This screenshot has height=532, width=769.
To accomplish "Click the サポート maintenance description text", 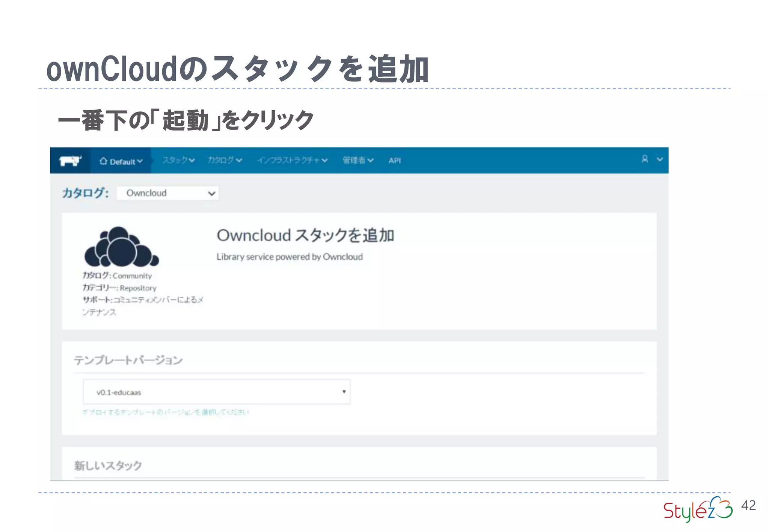I will (x=143, y=306).
